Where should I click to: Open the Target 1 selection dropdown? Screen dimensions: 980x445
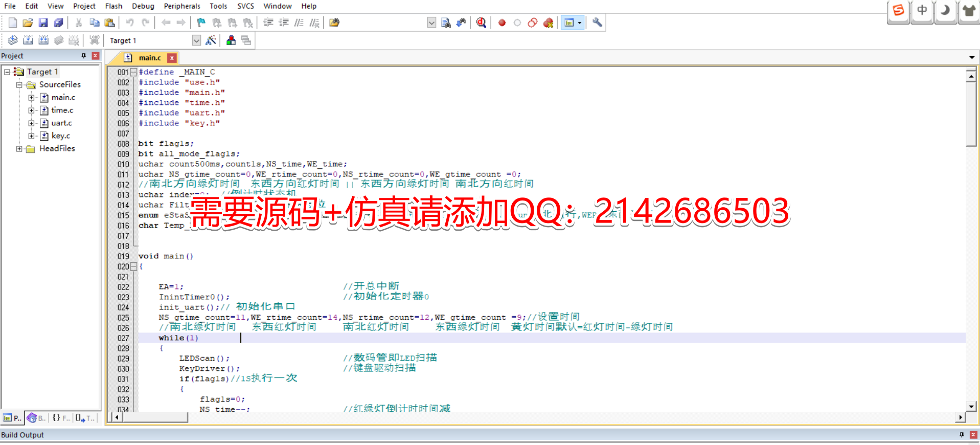(196, 40)
